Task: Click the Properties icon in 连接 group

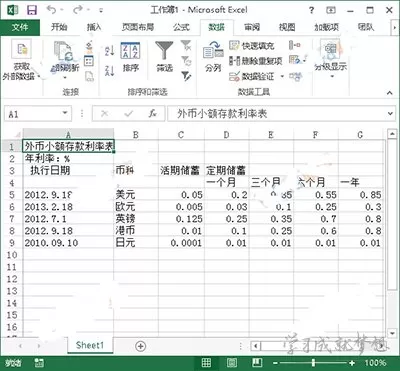Action: (x=89, y=61)
